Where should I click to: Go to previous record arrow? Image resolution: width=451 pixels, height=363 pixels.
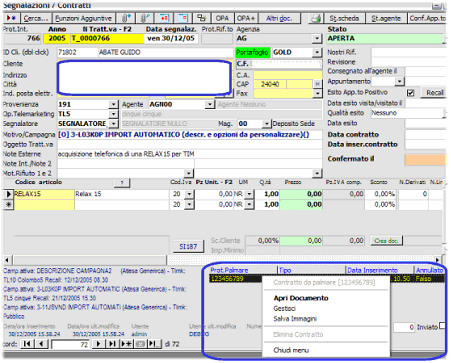(x=41, y=344)
